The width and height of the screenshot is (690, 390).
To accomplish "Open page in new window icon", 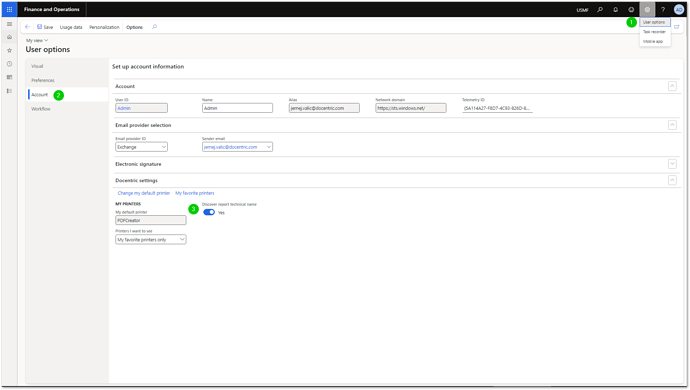I will [x=677, y=27].
